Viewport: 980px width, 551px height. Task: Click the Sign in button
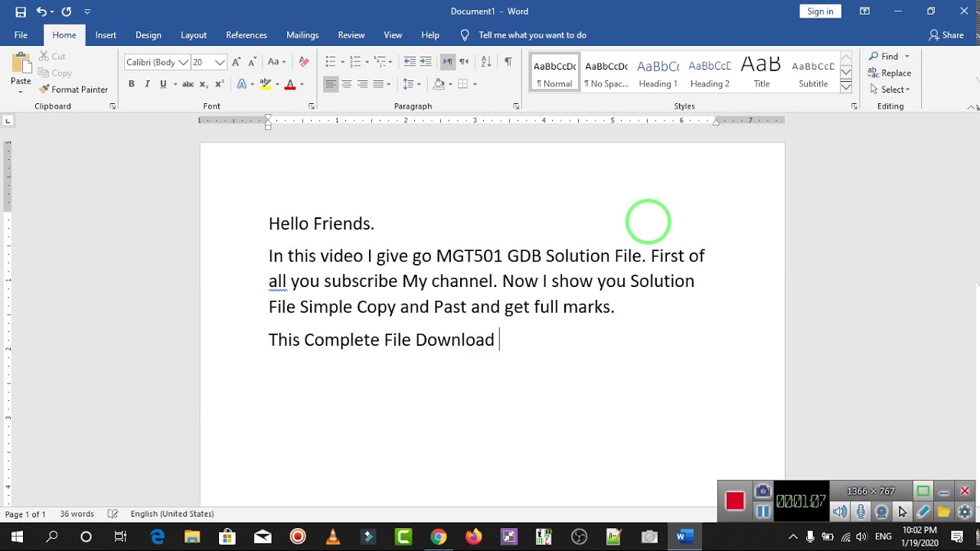820,11
